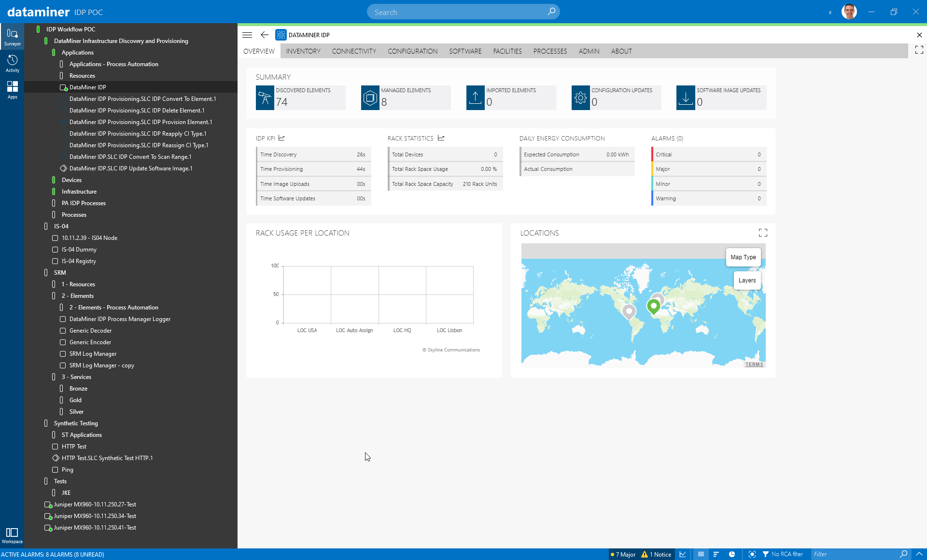Close the DataMiner IDP card
927x560 pixels.
pyautogui.click(x=919, y=35)
